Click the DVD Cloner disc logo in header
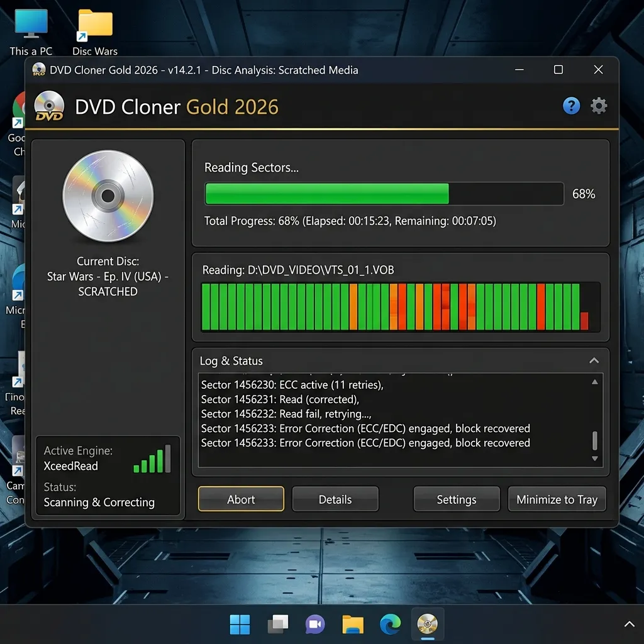This screenshot has width=644, height=644. [x=49, y=106]
